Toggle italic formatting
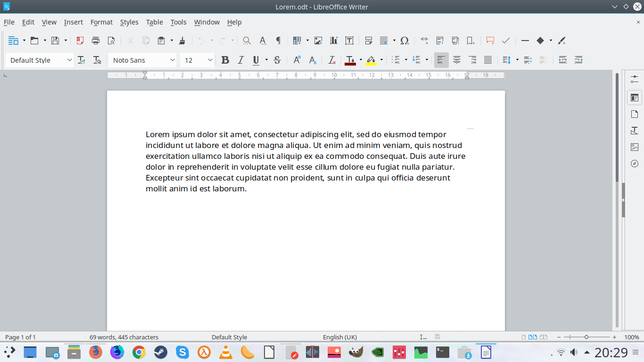The image size is (644, 362). point(240,60)
